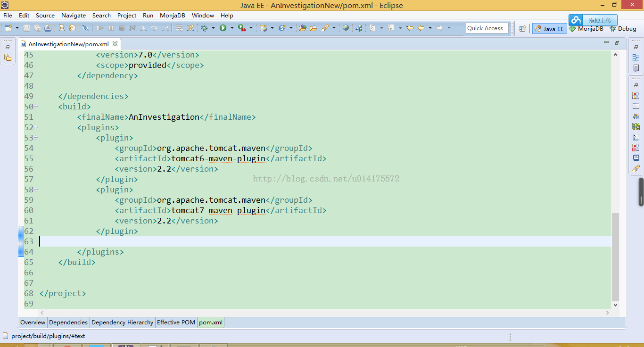Open the File menu
The width and height of the screenshot is (644, 347).
[x=8, y=16]
